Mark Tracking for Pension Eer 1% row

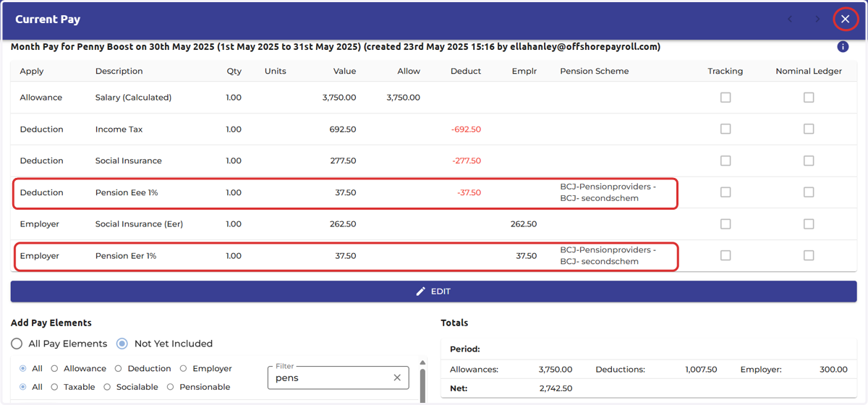point(726,255)
